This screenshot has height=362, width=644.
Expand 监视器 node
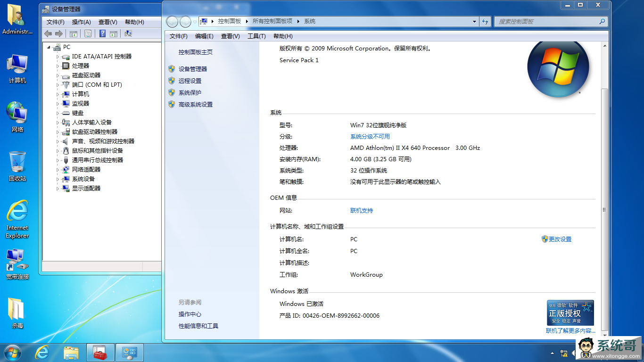(x=58, y=104)
